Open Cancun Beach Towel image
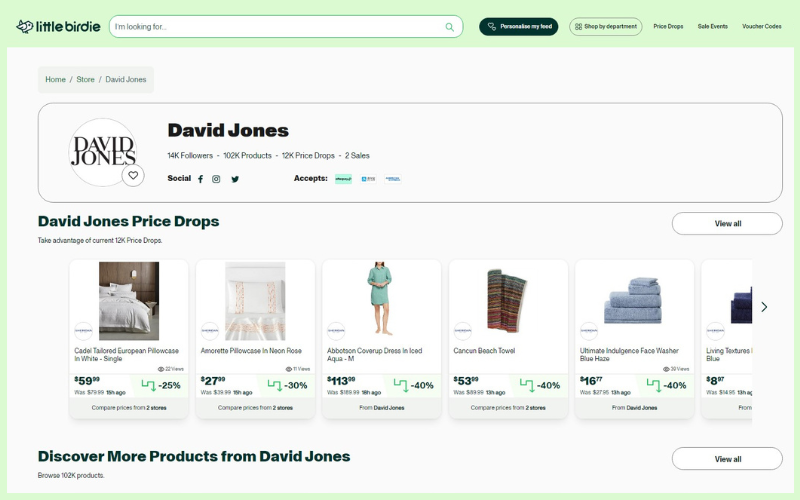The height and width of the screenshot is (500, 800). click(x=507, y=301)
